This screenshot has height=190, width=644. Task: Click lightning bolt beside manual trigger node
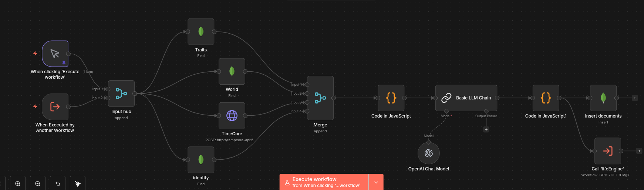point(35,54)
